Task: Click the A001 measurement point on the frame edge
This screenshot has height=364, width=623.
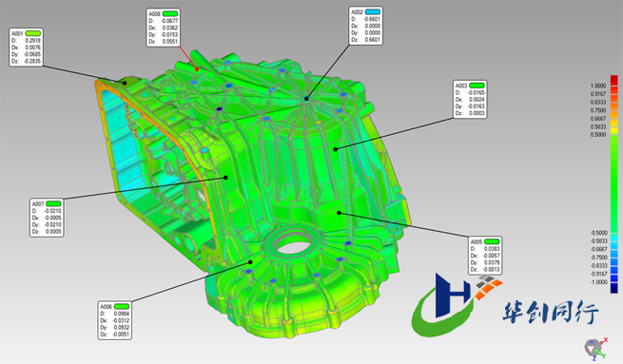Action: (125, 83)
